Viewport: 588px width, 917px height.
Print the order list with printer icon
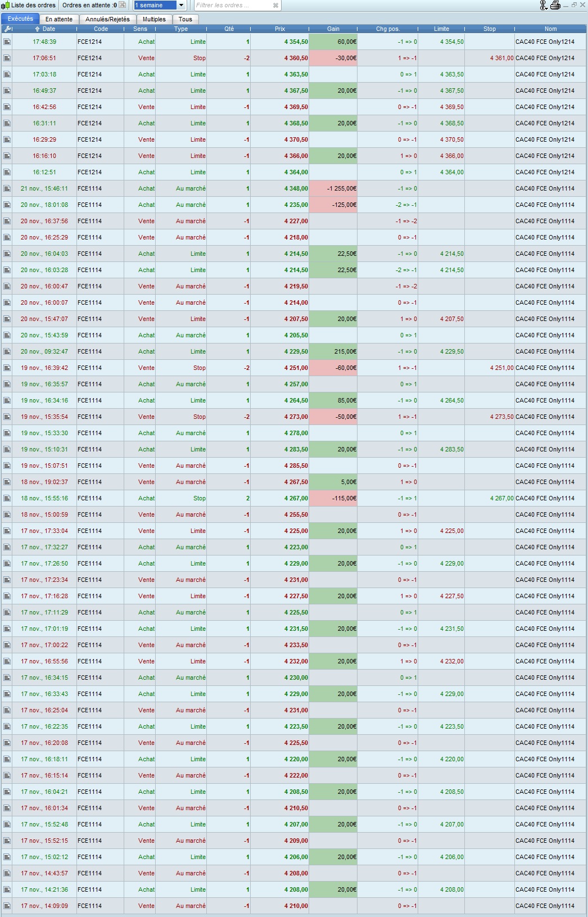(x=555, y=5)
